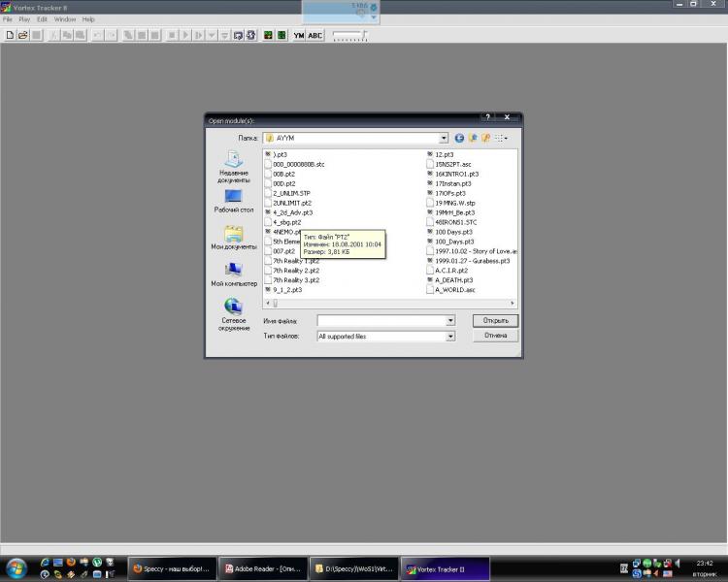Click the Open file toolbar icon
Viewport: 728px width, 582px height.
22,35
